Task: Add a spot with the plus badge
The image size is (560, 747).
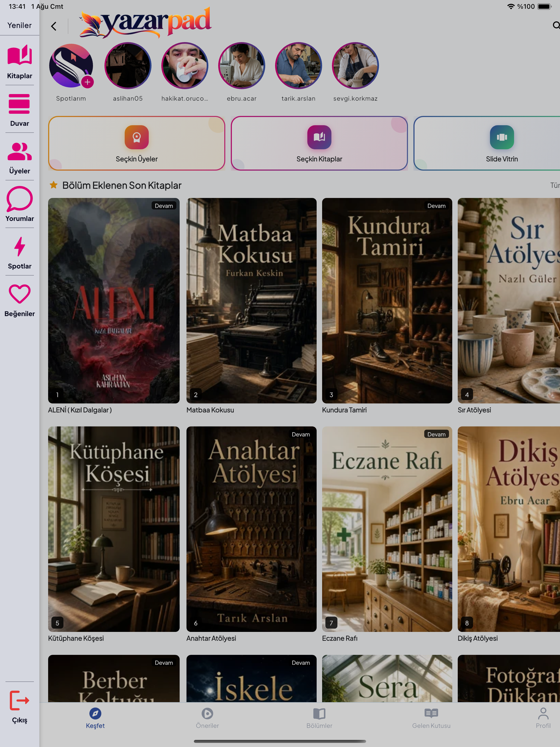Action: coord(87,82)
